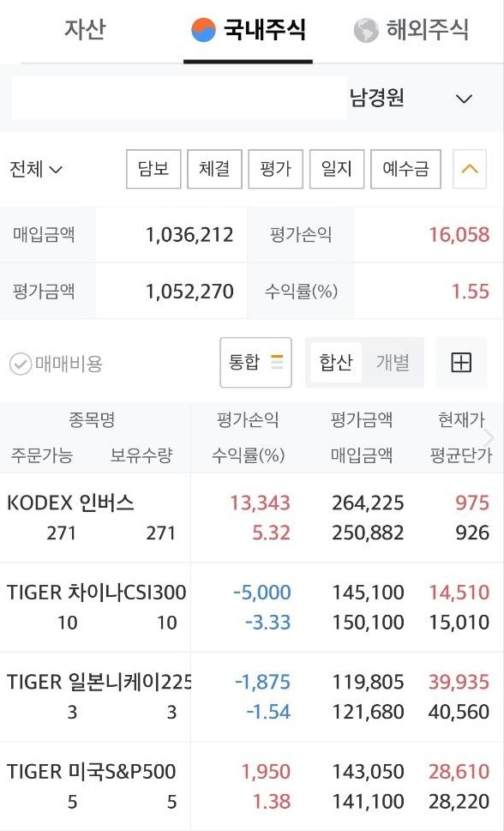Open the 전체 filter dropdown
The image size is (504, 831).
tap(35, 170)
